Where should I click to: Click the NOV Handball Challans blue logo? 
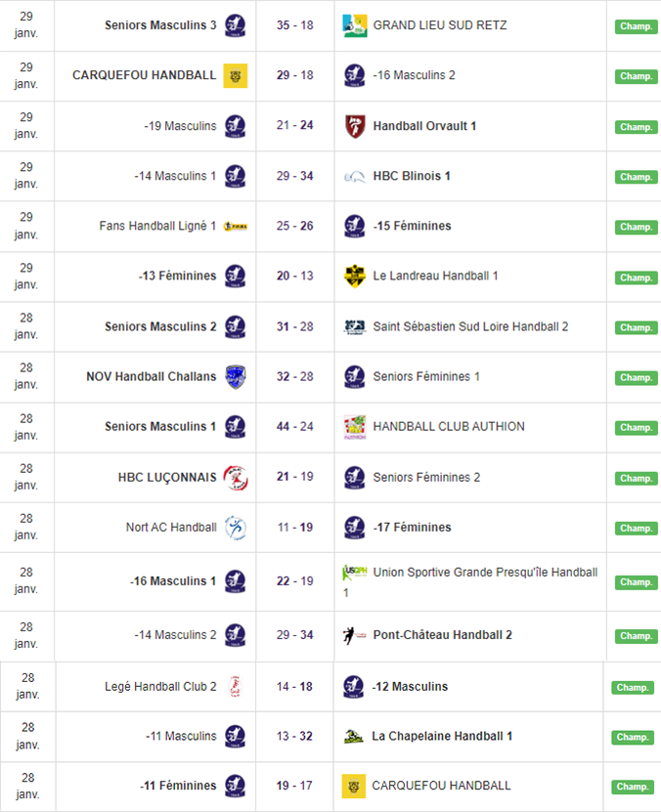[235, 377]
